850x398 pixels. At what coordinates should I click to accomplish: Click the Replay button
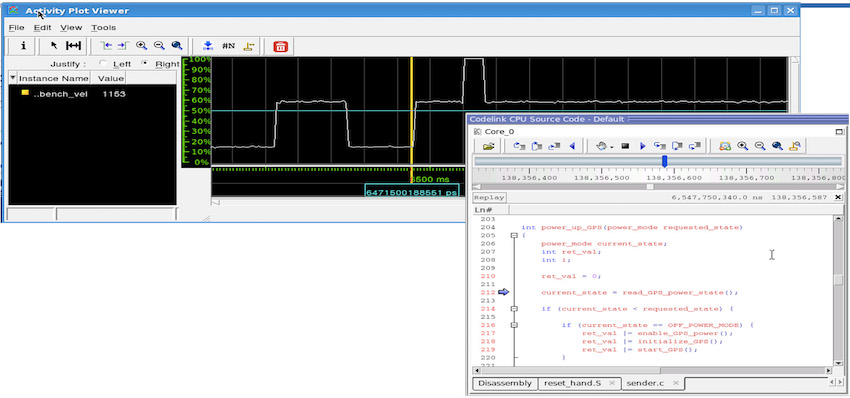490,197
